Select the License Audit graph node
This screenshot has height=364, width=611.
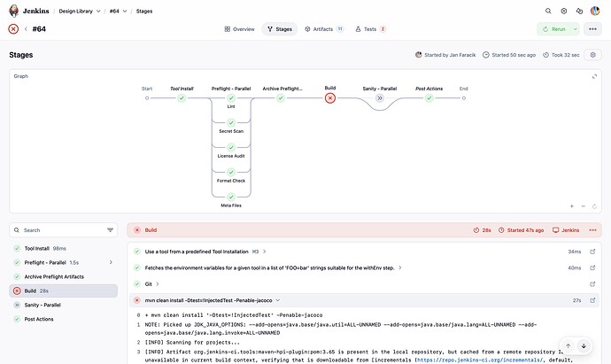(x=231, y=147)
